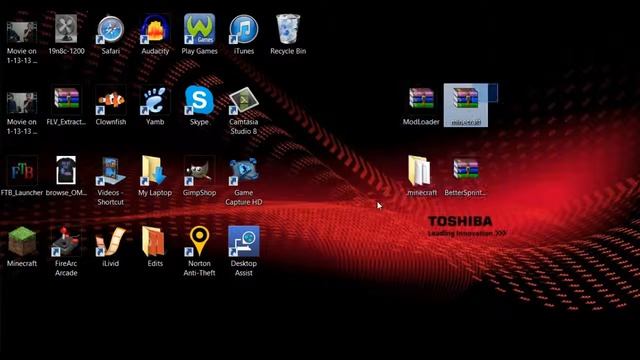This screenshot has width=640, height=360.
Task: Select the FLV_Extract archive icon
Action: click(x=66, y=100)
